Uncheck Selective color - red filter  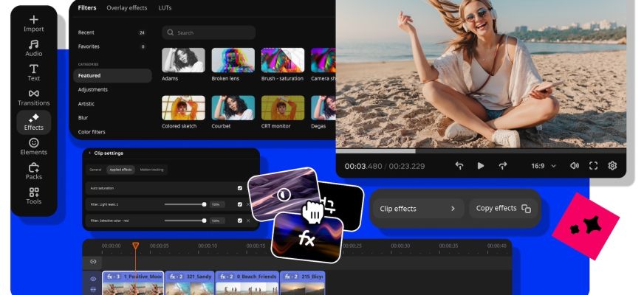[239, 221]
